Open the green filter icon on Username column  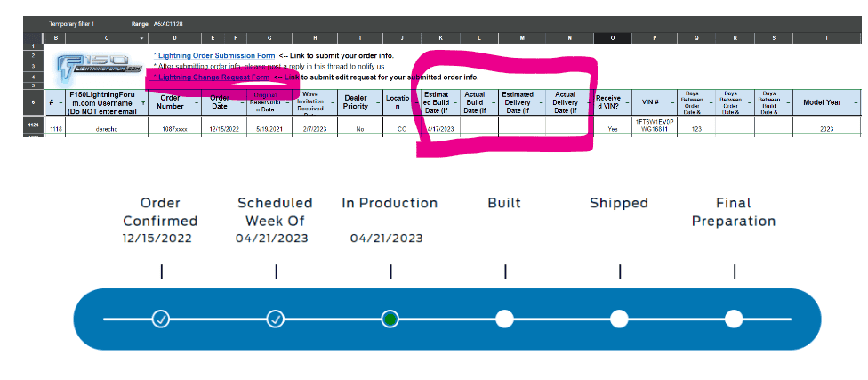click(x=141, y=104)
